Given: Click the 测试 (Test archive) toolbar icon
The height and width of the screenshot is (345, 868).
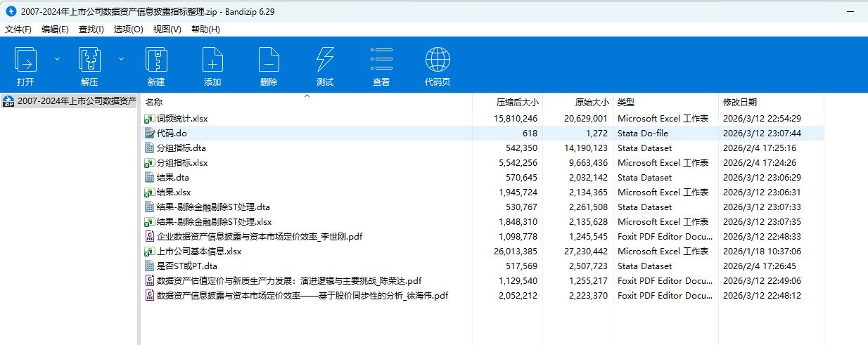Looking at the screenshot, I should (325, 60).
